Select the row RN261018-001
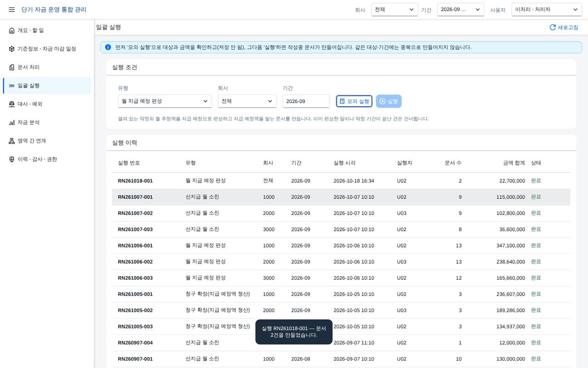Image resolution: width=588 pixels, height=368 pixels. click(x=341, y=181)
